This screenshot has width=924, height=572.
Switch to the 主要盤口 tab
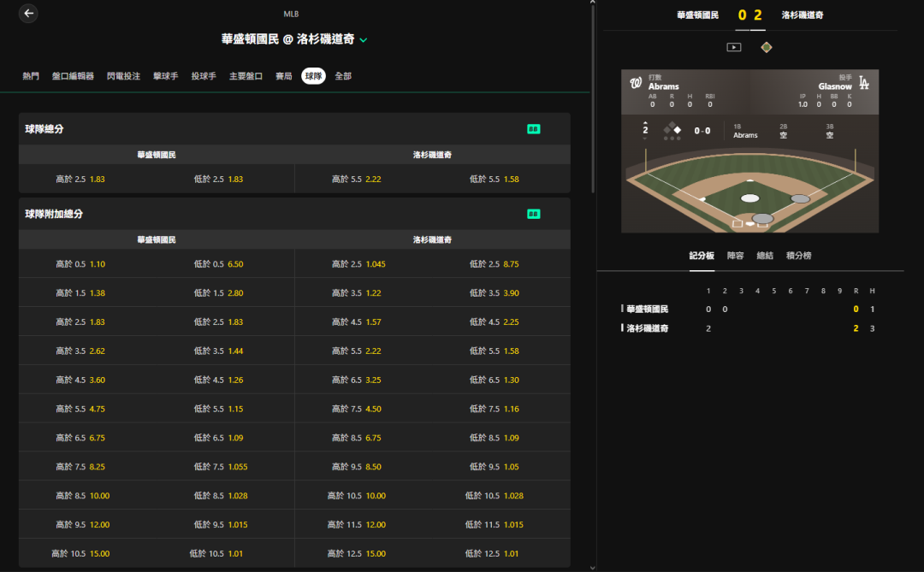point(246,76)
